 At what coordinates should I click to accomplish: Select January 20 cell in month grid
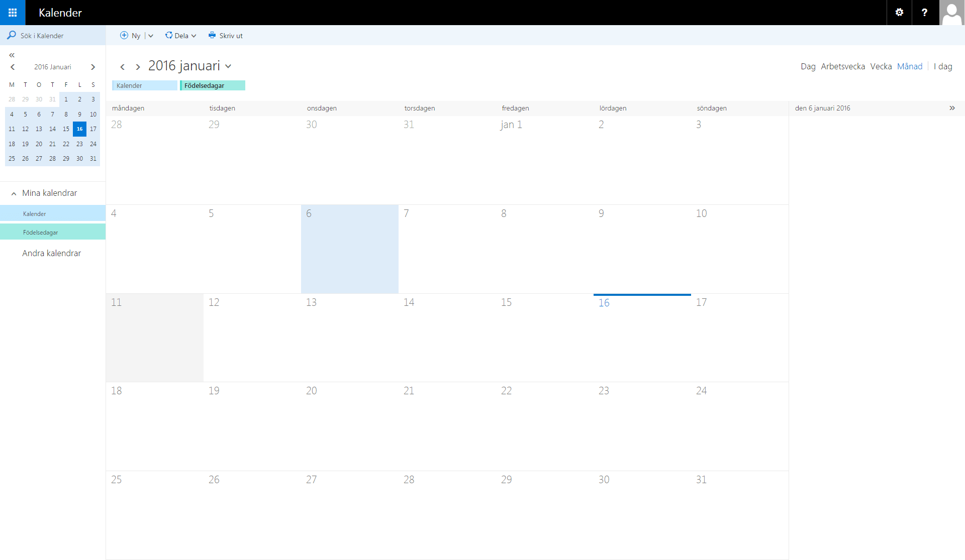350,426
